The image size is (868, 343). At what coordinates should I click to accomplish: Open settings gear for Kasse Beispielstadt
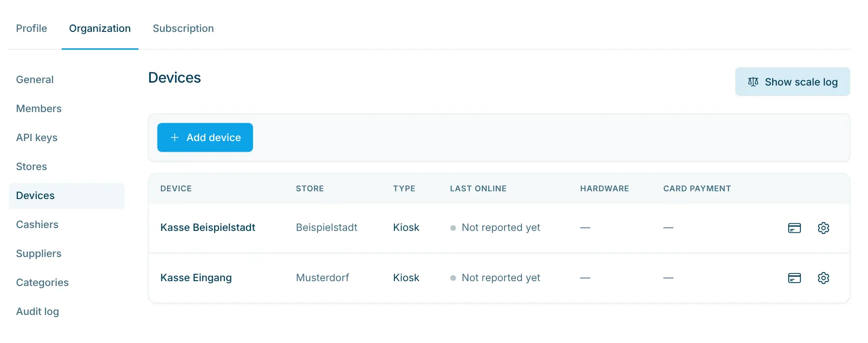click(x=823, y=228)
